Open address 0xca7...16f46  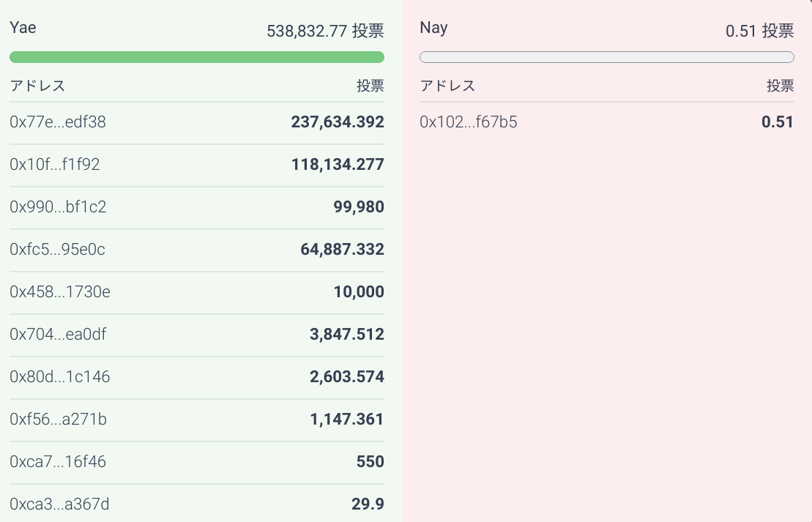tap(58, 461)
